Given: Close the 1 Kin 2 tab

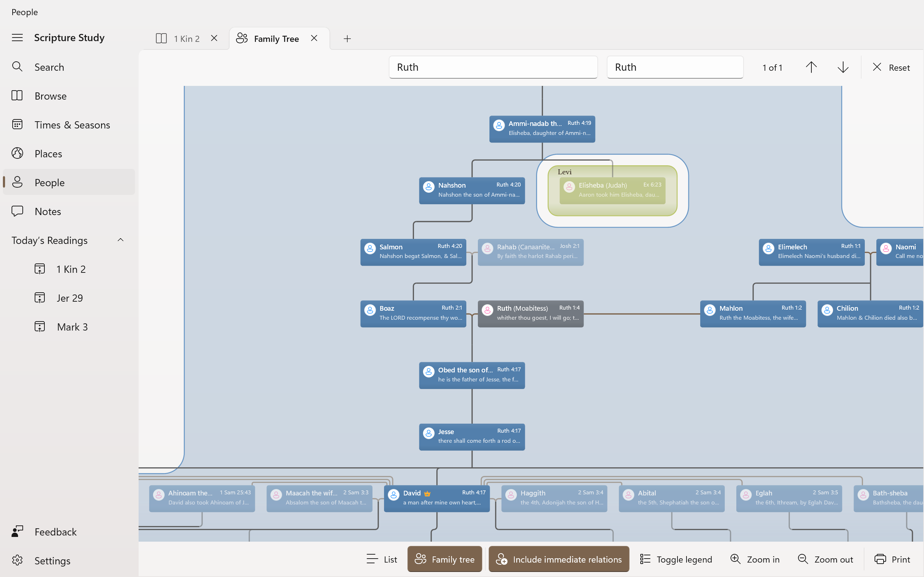Looking at the screenshot, I should tap(214, 38).
